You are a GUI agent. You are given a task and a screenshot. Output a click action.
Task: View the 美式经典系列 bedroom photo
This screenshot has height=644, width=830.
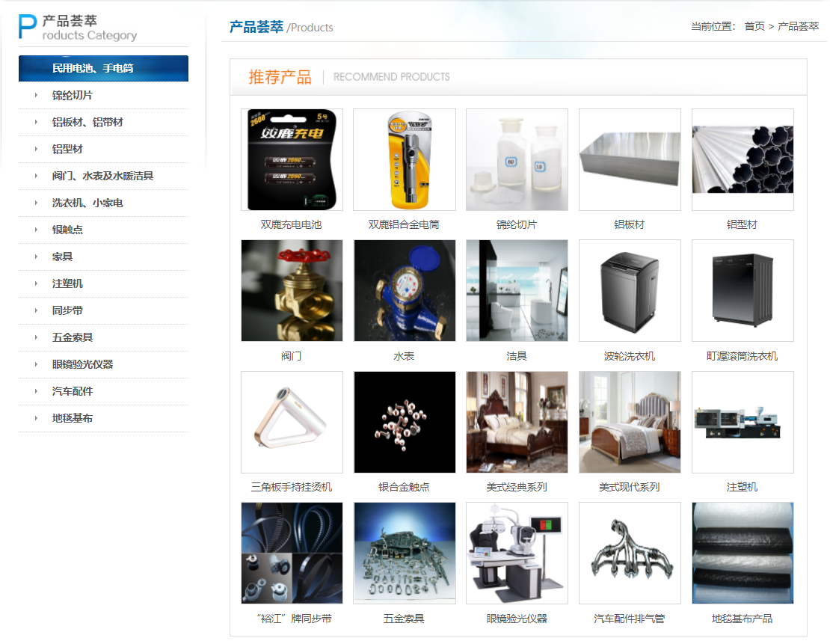517,422
